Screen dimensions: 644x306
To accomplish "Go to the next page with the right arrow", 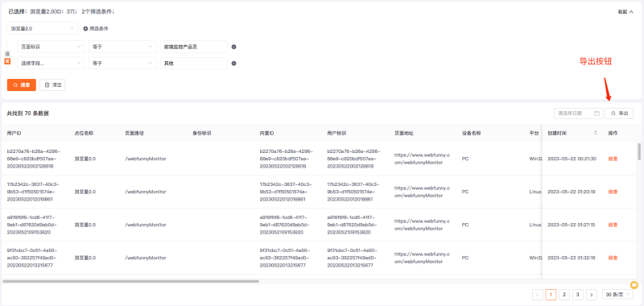I will 592,294.
